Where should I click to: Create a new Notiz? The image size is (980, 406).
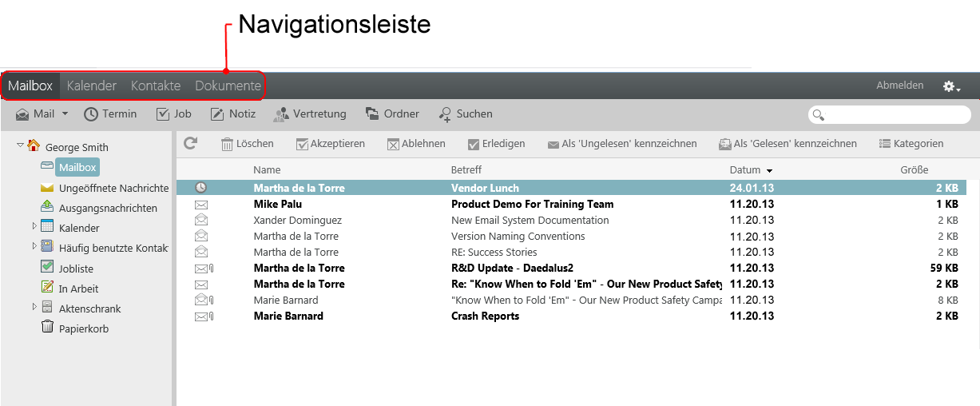pos(233,114)
